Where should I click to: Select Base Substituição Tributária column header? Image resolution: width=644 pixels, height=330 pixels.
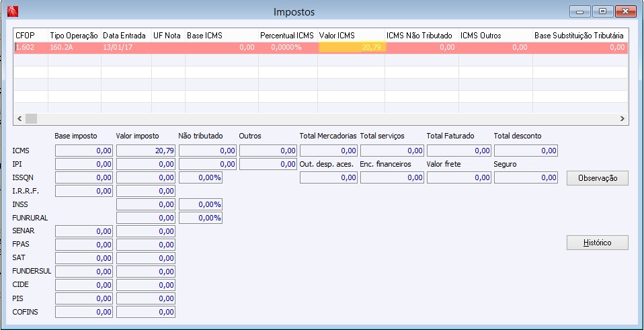point(580,36)
